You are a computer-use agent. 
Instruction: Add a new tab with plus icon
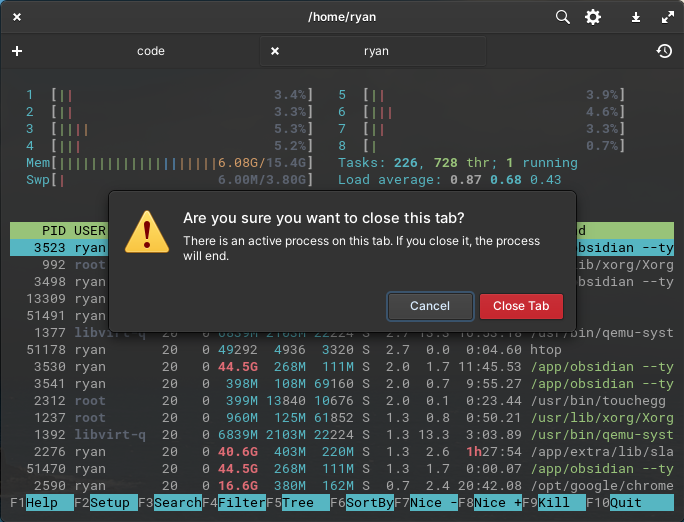(x=17, y=51)
